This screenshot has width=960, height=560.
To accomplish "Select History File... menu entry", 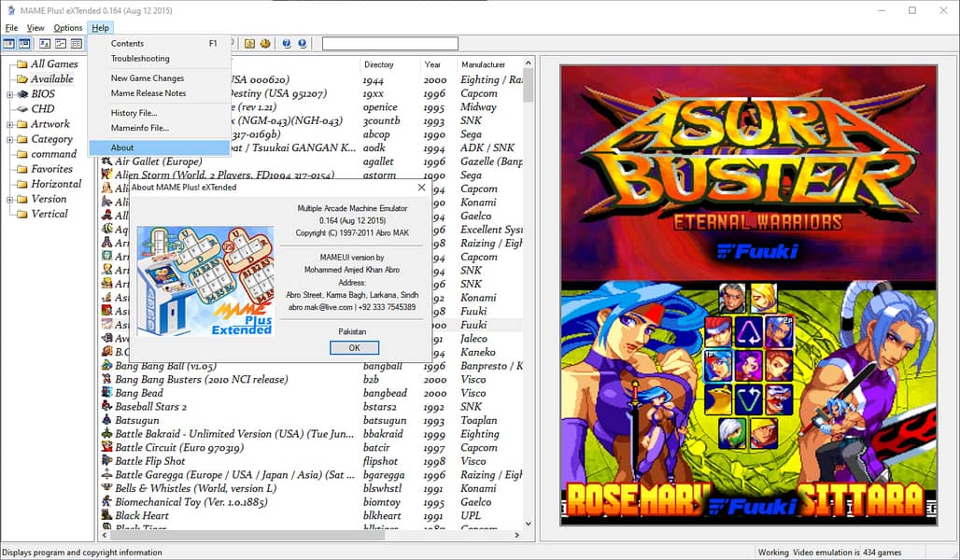I will point(159,113).
